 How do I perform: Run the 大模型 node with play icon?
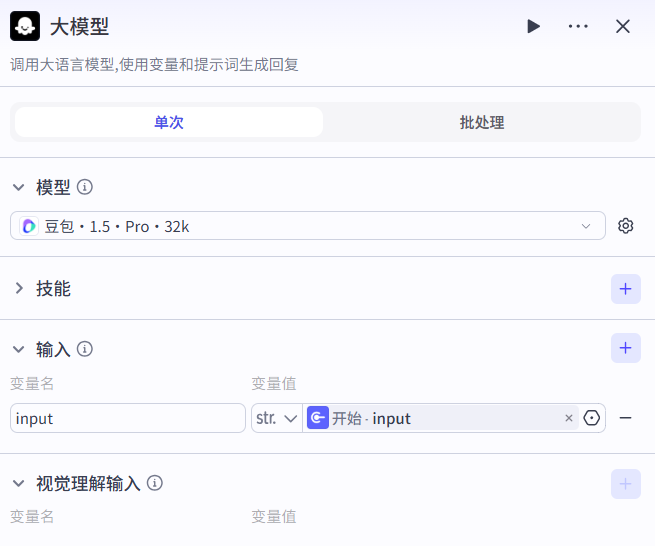tap(533, 26)
